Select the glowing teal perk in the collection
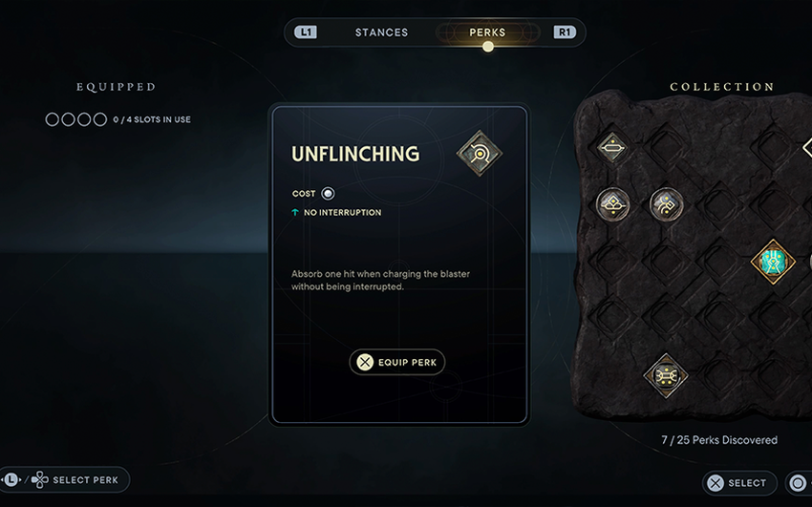The width and height of the screenshot is (812, 507). click(x=772, y=260)
